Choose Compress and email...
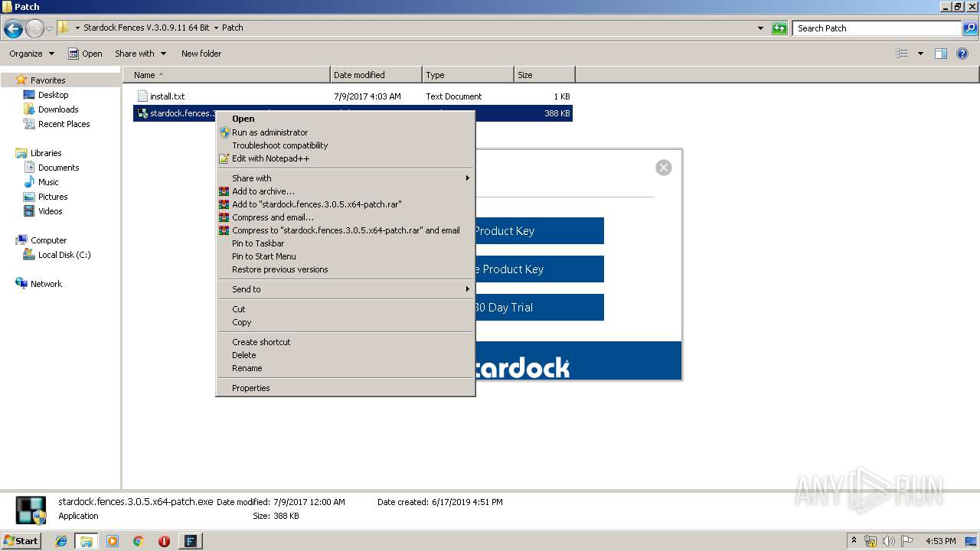980x551 pixels. pyautogui.click(x=346, y=217)
